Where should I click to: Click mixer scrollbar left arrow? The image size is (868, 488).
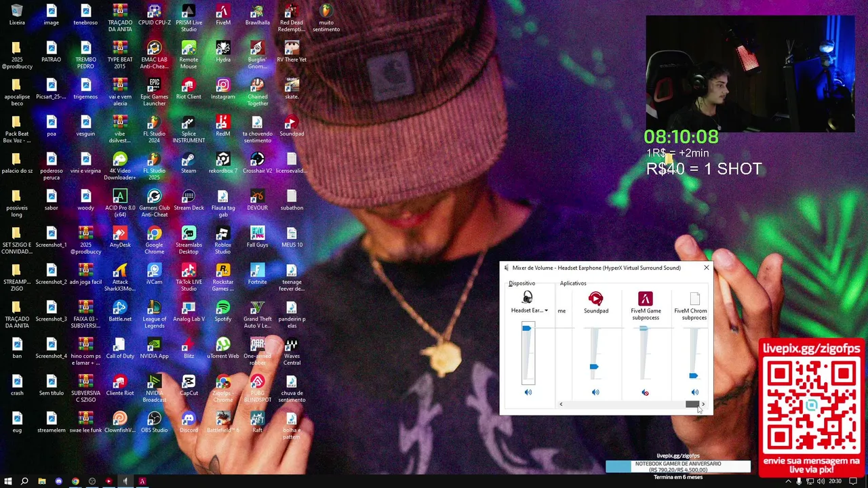561,404
